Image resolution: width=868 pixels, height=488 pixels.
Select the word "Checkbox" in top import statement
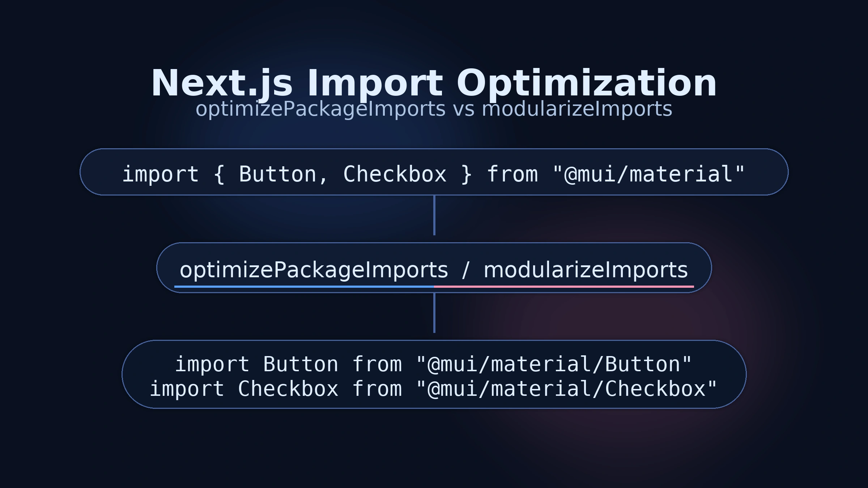pos(395,174)
